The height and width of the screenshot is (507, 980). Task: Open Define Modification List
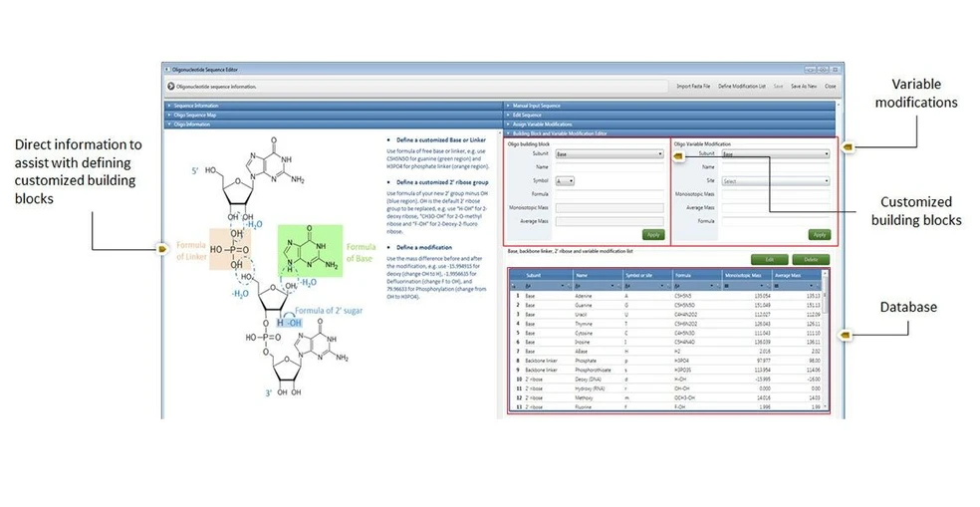click(742, 87)
